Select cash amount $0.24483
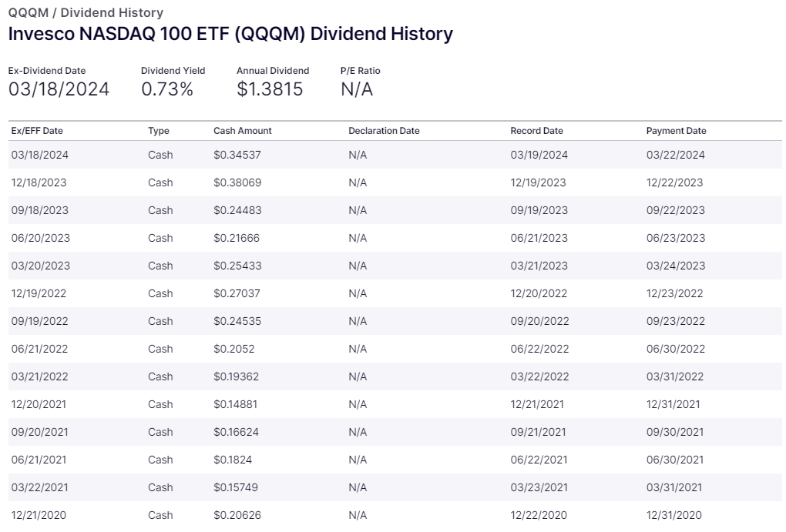This screenshot has height=532, width=786. click(237, 210)
